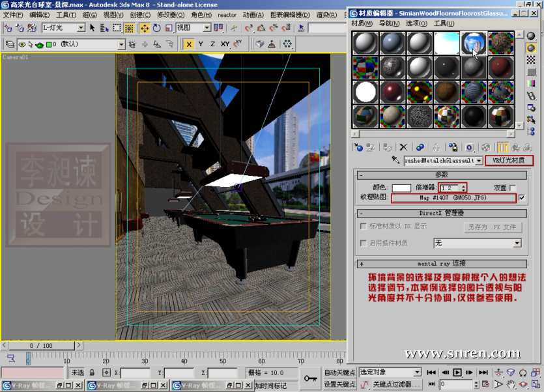Select the sky-image material sample slot

pyautogui.click(x=446, y=43)
